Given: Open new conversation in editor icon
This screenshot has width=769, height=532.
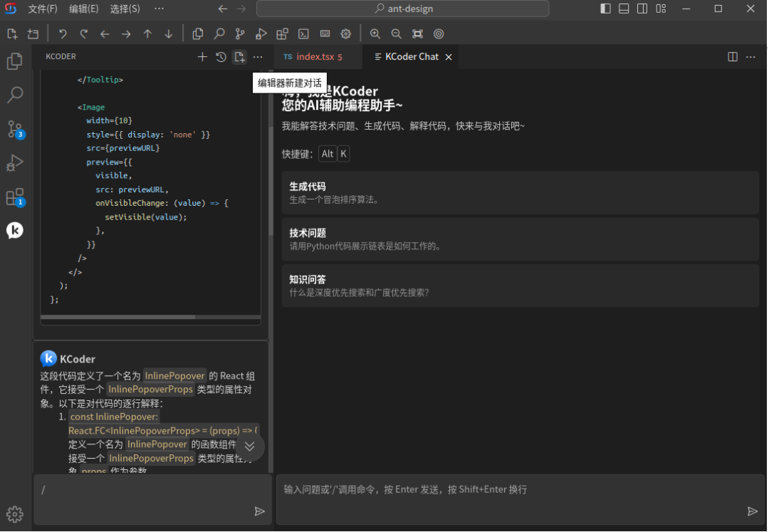Looking at the screenshot, I should click(x=239, y=57).
